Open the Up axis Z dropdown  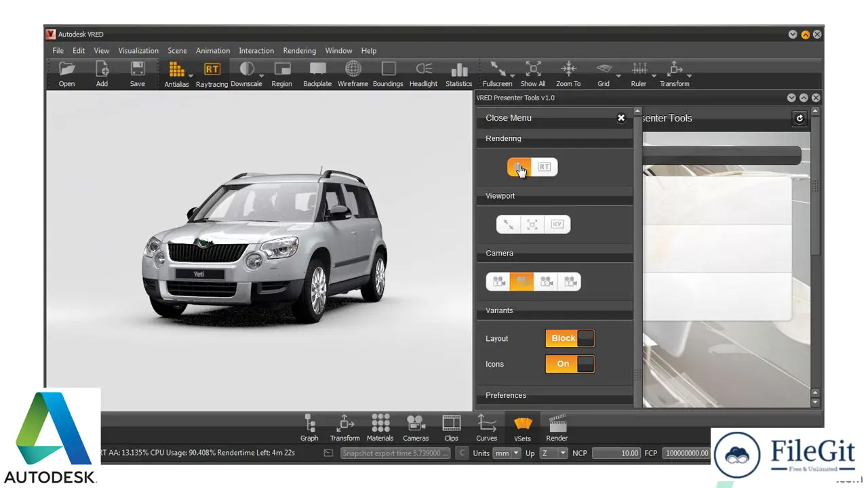tap(553, 453)
